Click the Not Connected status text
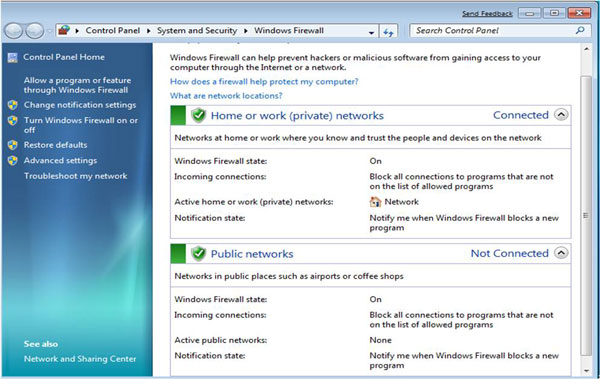This screenshot has width=600, height=379. point(510,253)
